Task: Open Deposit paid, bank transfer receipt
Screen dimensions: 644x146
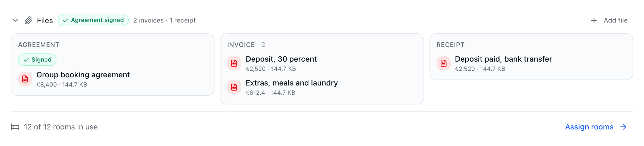Action: [x=503, y=59]
